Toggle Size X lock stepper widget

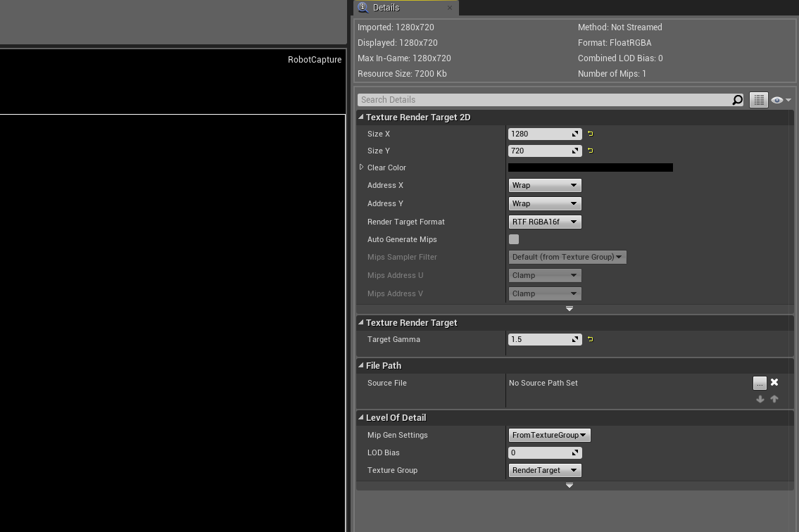coord(574,134)
